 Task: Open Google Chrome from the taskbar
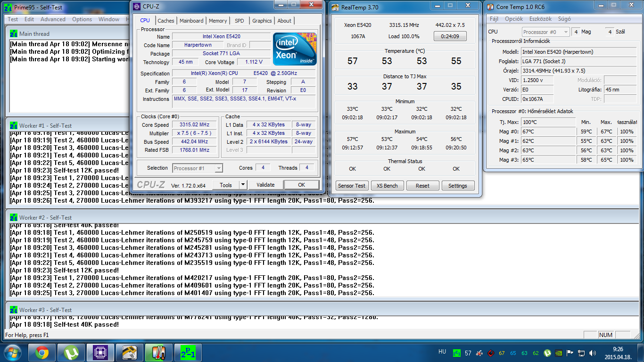[x=41, y=353]
